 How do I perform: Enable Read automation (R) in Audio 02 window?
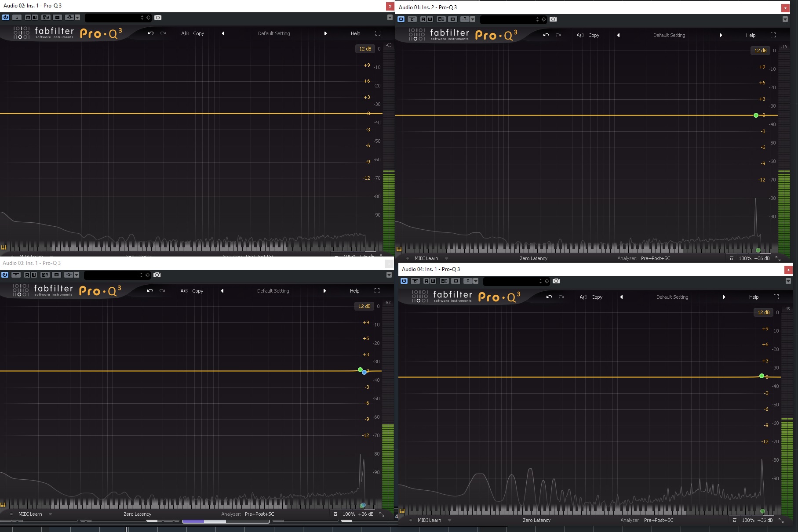[x=28, y=18]
